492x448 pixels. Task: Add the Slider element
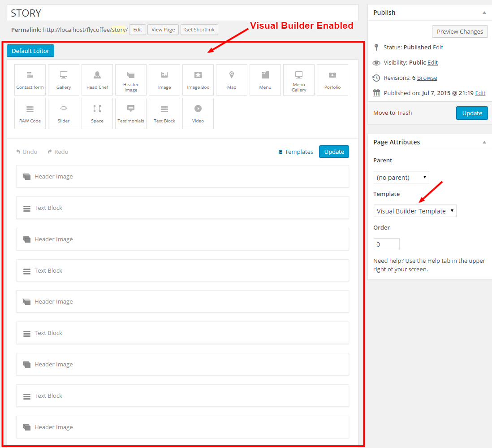64,113
